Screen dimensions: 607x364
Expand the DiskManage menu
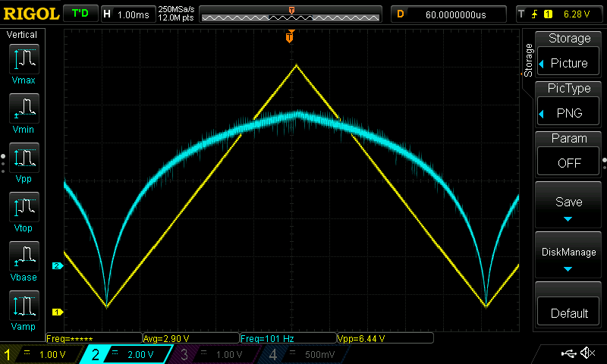coord(569,256)
